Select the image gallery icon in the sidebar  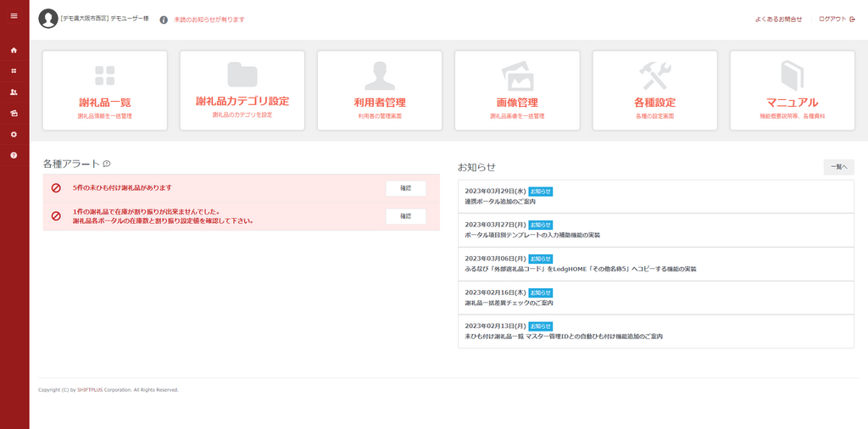pos(14,114)
